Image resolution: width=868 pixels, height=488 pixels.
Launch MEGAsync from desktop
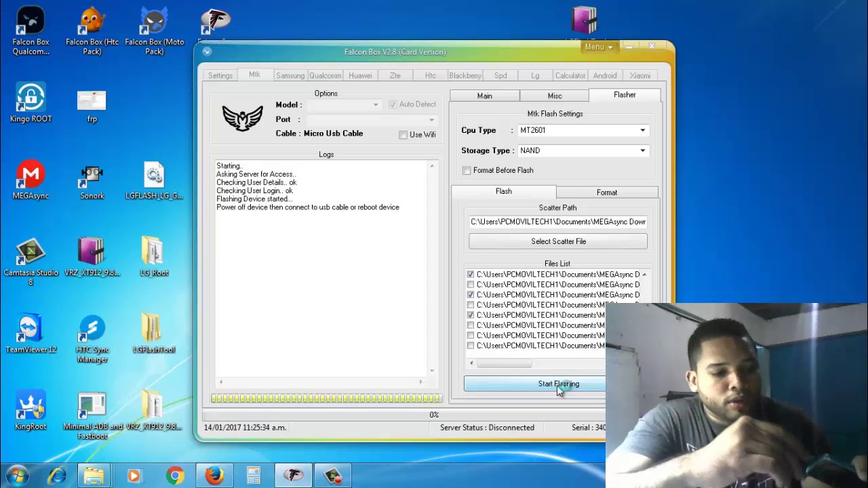(31, 180)
